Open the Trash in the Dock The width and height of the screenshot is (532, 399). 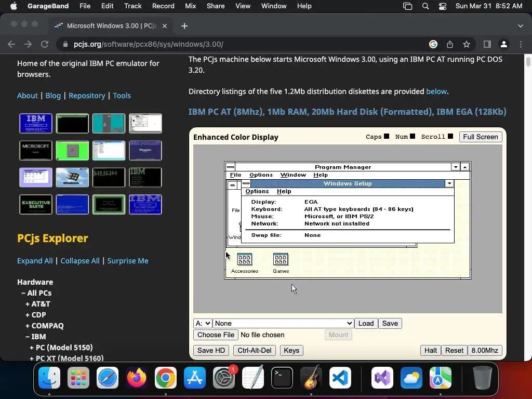click(x=483, y=378)
